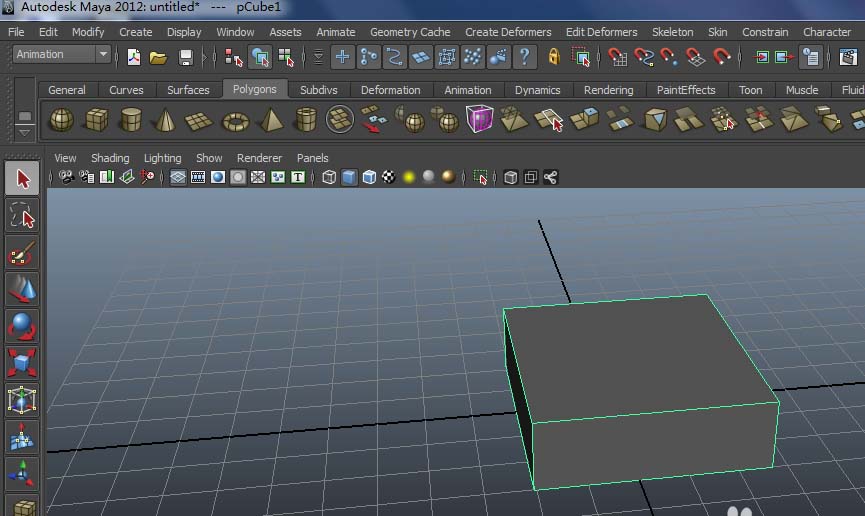865x516 pixels.
Task: Select the Lasso selection tool
Action: click(22, 215)
